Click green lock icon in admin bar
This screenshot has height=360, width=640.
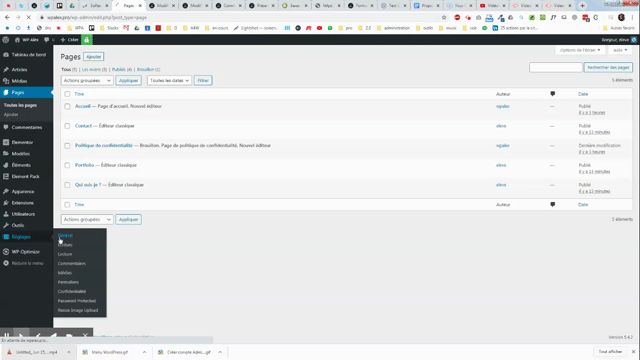point(87,40)
